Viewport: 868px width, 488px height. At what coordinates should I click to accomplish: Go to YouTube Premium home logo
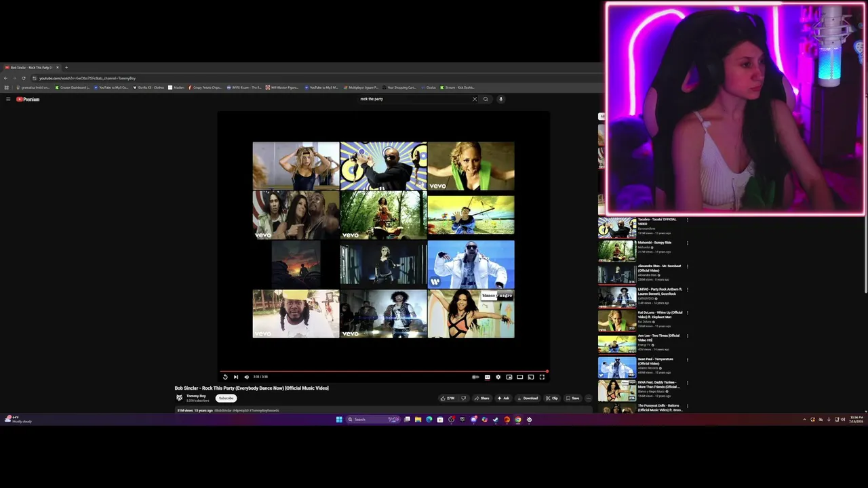point(28,99)
